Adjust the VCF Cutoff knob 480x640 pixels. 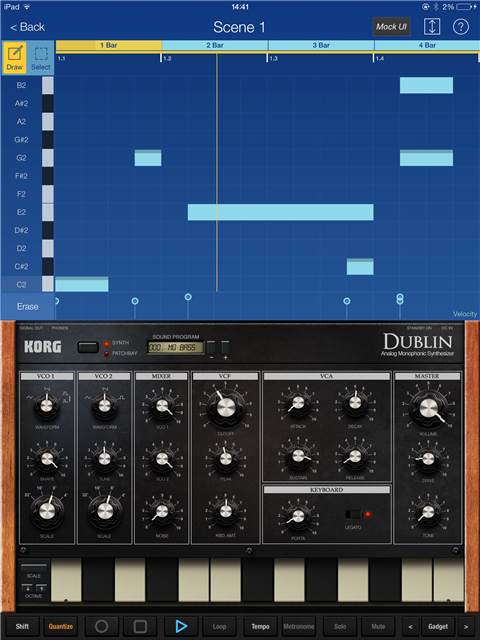pos(226,407)
